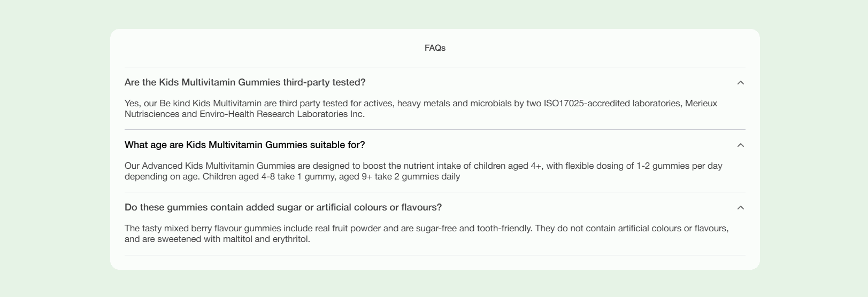Screen dimensions: 868x297
Task: Collapse the third-party tested question chevron
Action: click(x=740, y=83)
